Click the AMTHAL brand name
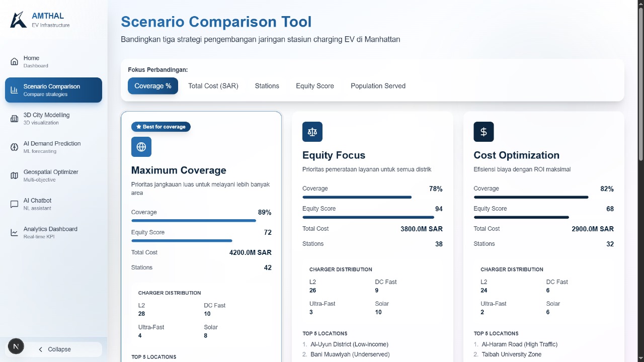This screenshot has height=362, width=644. 48,16
